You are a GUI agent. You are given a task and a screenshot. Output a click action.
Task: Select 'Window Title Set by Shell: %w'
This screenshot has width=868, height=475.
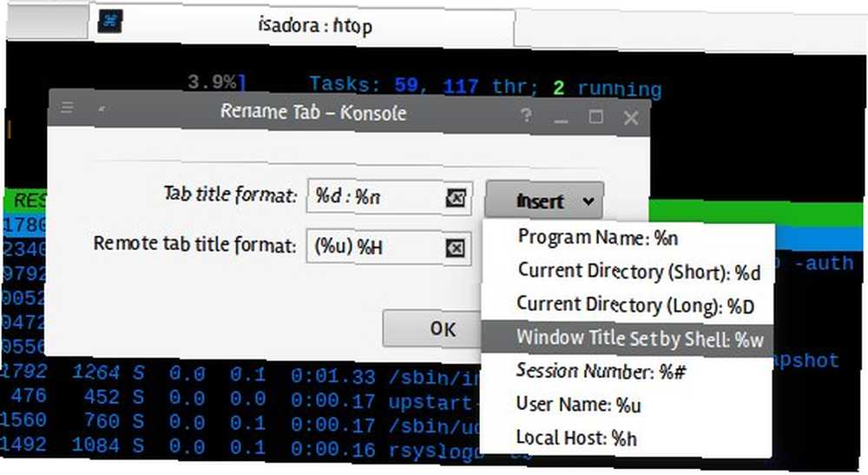(x=628, y=339)
